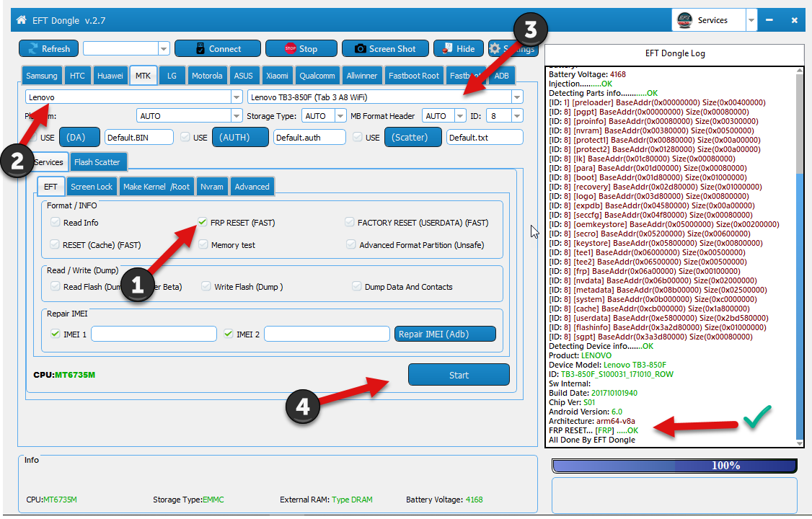
Task: Click the (Scatter) button
Action: (412, 137)
